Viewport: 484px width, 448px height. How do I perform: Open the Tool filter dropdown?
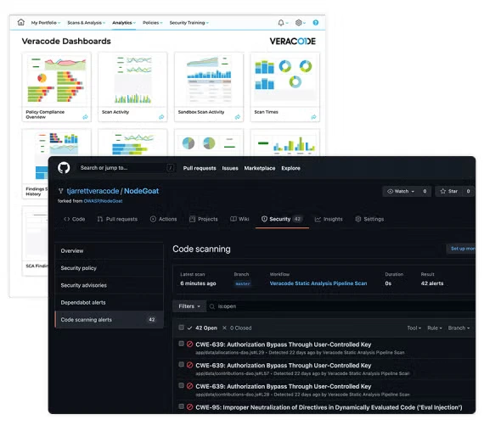point(414,328)
